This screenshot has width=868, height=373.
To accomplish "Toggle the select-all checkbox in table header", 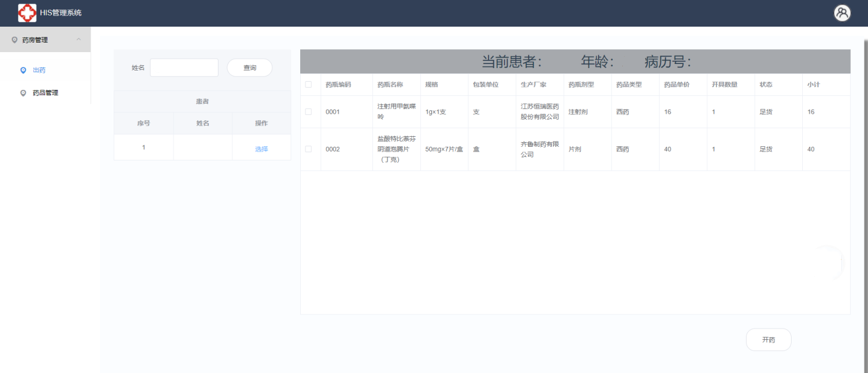I will (308, 85).
